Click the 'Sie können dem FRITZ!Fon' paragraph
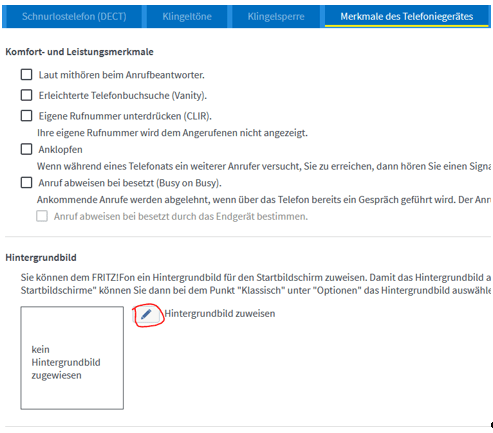 (256, 278)
